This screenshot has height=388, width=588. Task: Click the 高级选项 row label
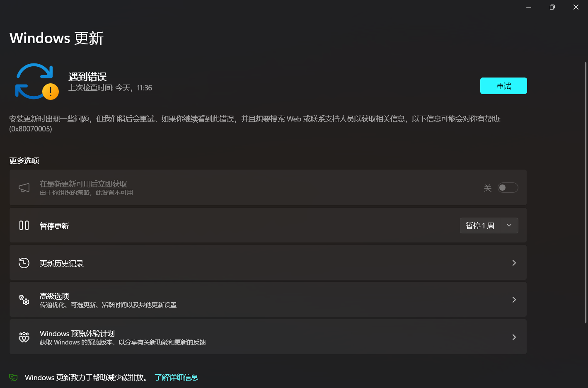54,296
